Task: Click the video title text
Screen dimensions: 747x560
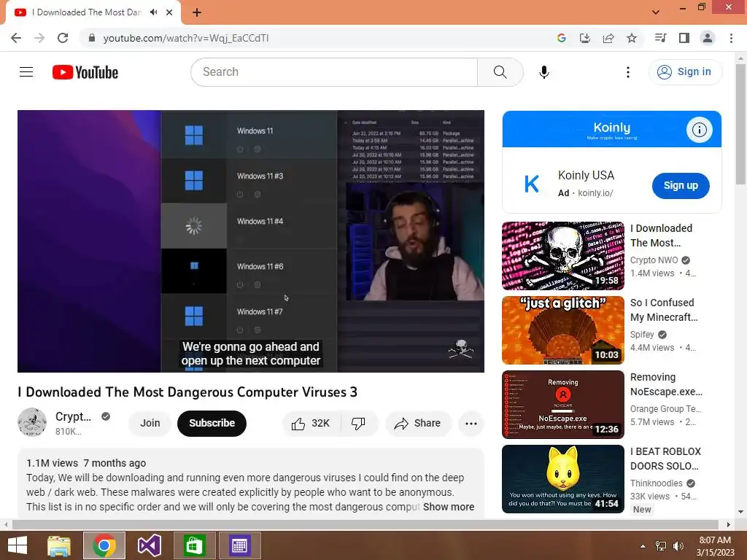Action: pyautogui.click(x=187, y=392)
